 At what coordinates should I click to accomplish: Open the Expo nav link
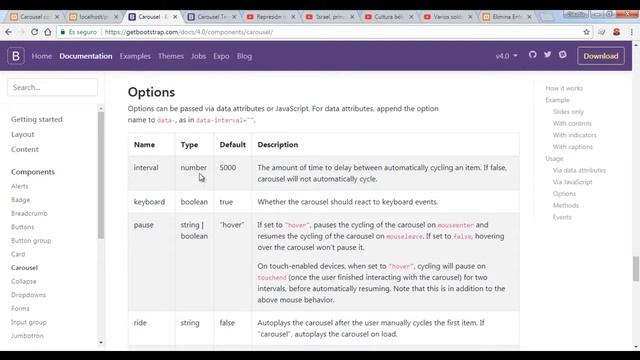coord(221,56)
